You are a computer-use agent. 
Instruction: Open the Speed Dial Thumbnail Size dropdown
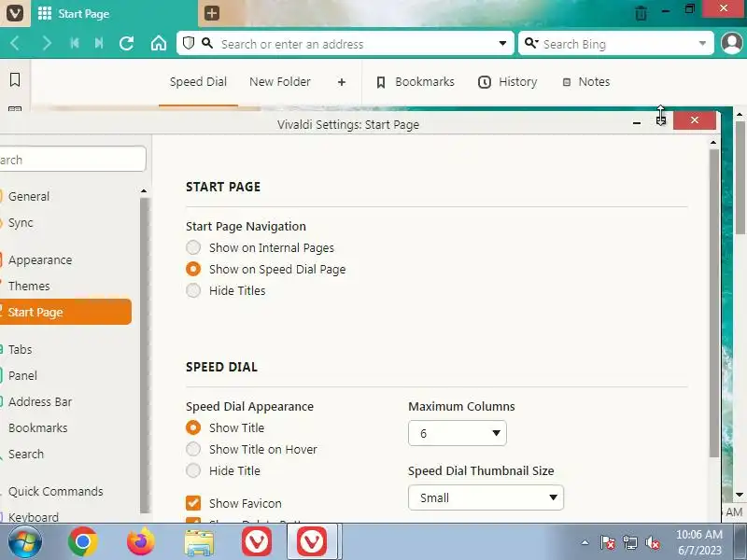(x=486, y=497)
